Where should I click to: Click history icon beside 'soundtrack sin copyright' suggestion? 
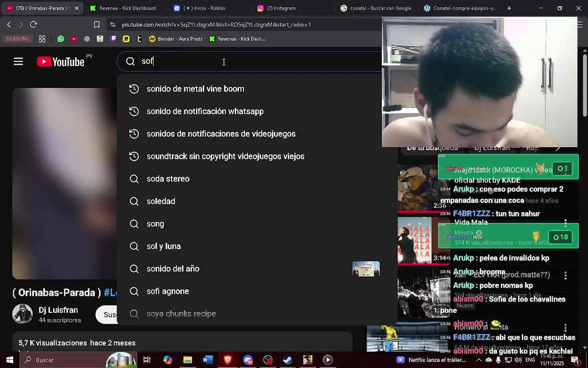tap(134, 156)
